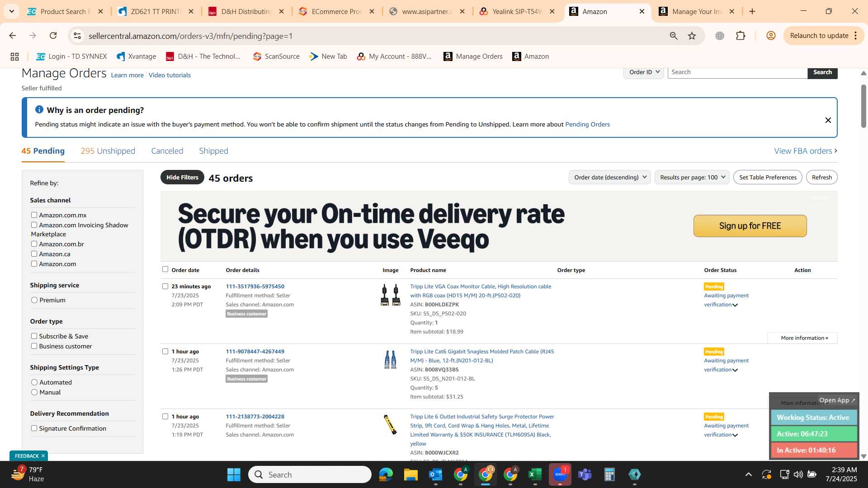This screenshot has width=868, height=488.
Task: Open File Explorer from the taskbar
Action: (x=410, y=474)
